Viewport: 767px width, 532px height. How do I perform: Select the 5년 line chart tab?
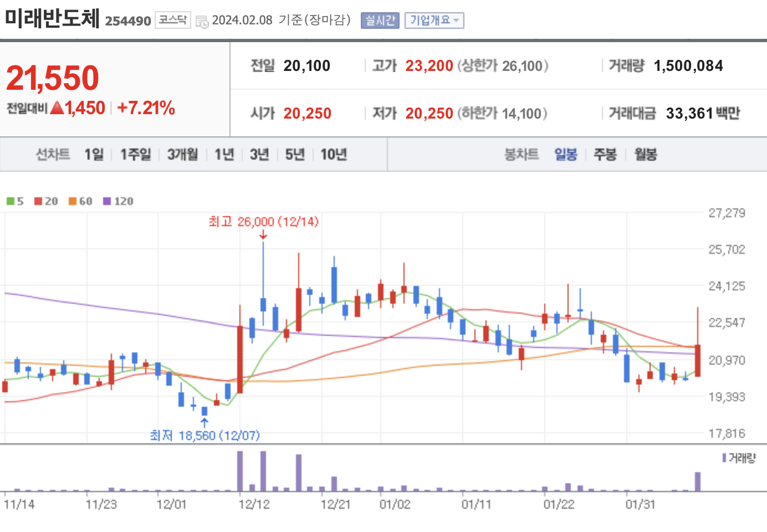[295, 154]
